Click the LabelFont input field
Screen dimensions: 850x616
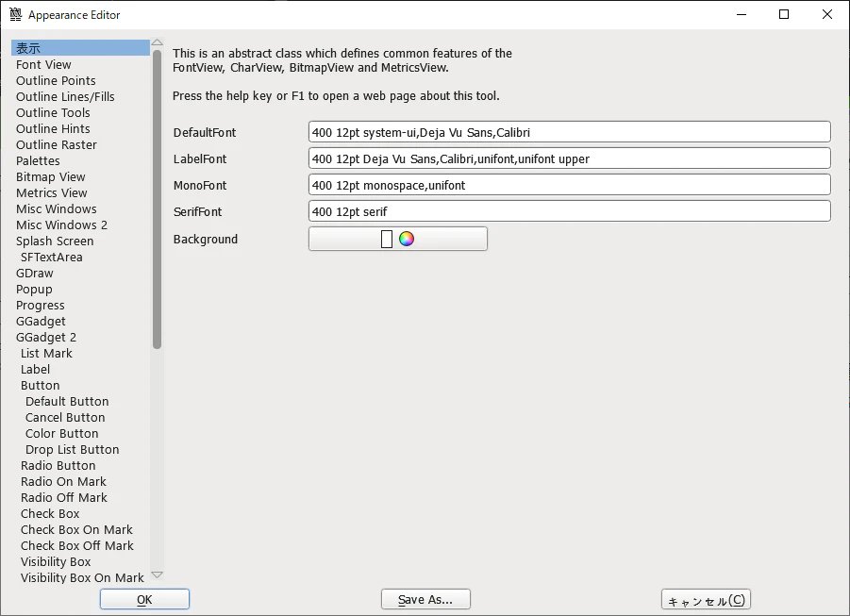569,158
